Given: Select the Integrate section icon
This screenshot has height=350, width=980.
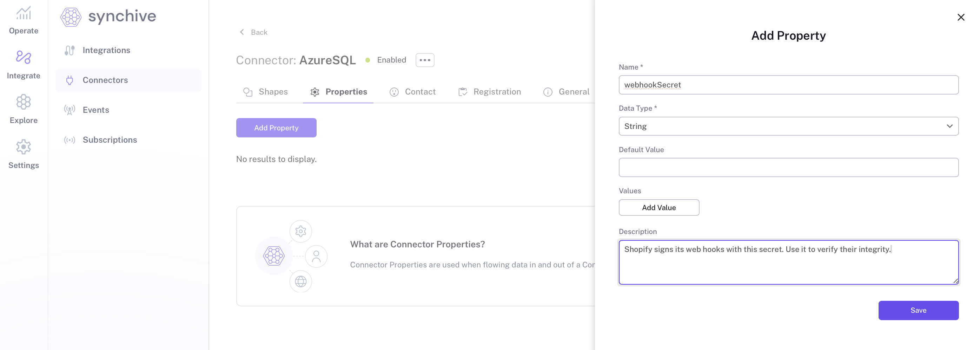Looking at the screenshot, I should 24,58.
